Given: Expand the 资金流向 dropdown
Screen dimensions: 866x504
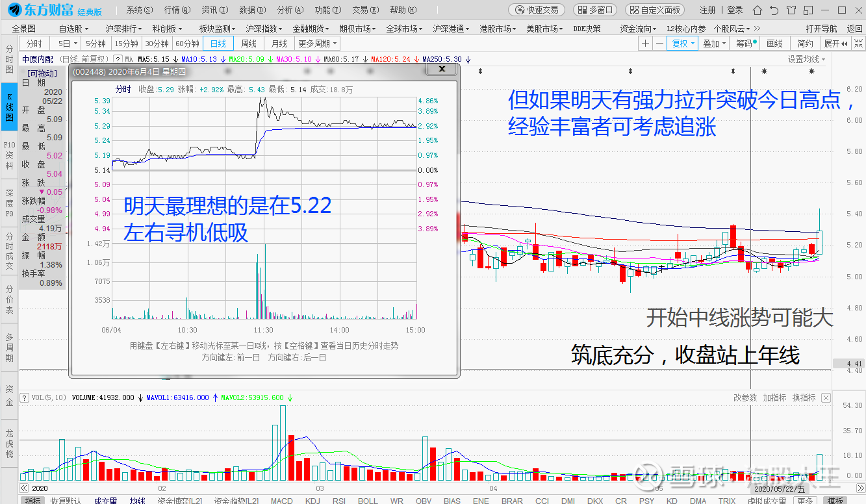Looking at the screenshot, I should coord(639,29).
